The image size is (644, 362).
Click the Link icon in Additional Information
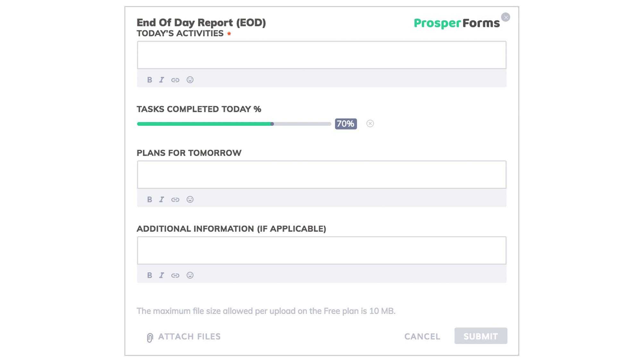[175, 275]
